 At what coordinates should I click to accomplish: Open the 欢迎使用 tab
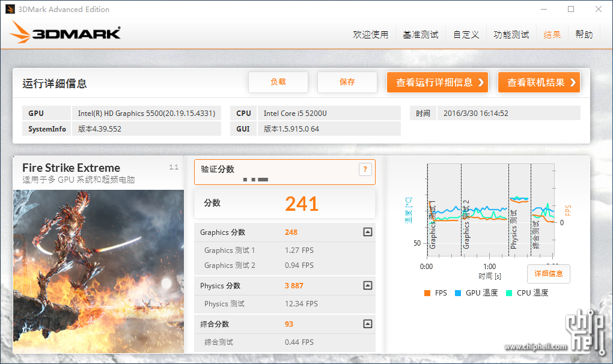point(371,34)
